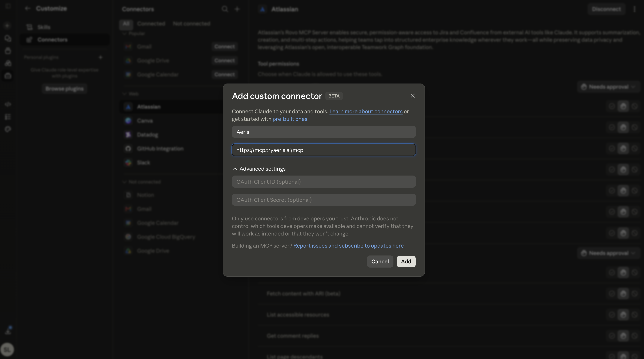The image size is (644, 359).
Task: Open the Learn more about connectors link
Action: coord(366,111)
